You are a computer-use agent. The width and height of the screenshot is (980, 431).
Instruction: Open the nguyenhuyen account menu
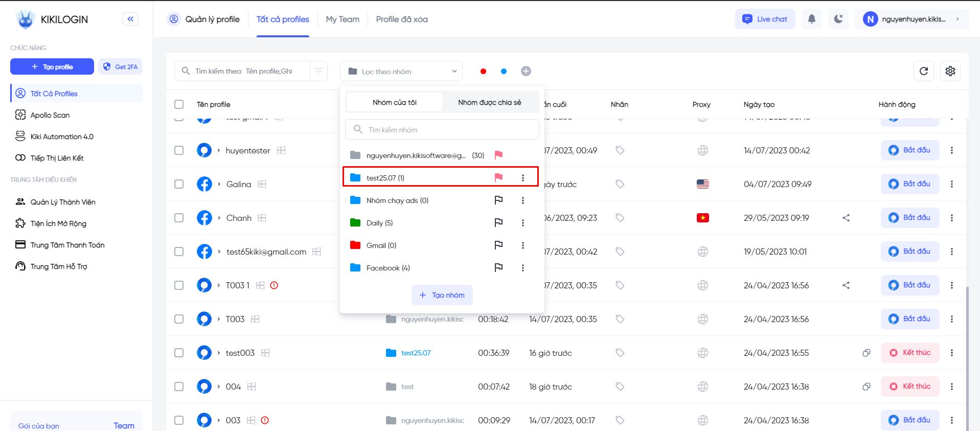(x=911, y=19)
